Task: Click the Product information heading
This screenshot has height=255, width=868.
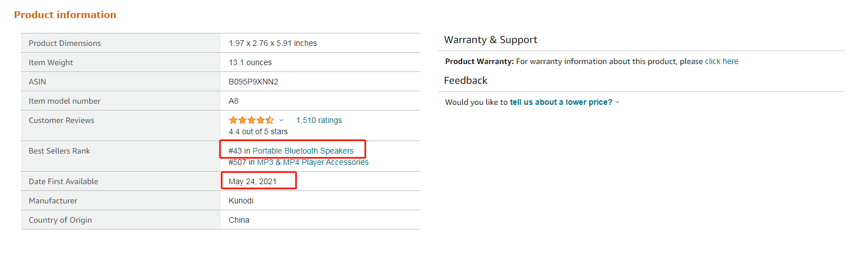Action: point(65,15)
